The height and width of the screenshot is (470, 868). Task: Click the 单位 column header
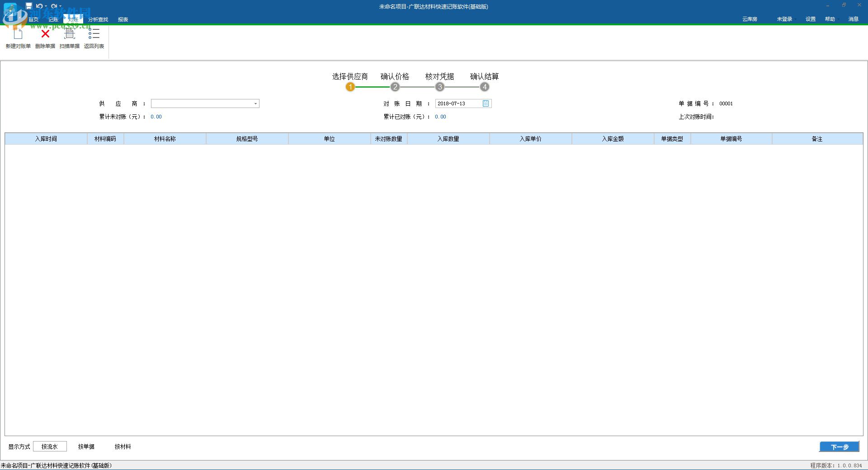point(330,139)
